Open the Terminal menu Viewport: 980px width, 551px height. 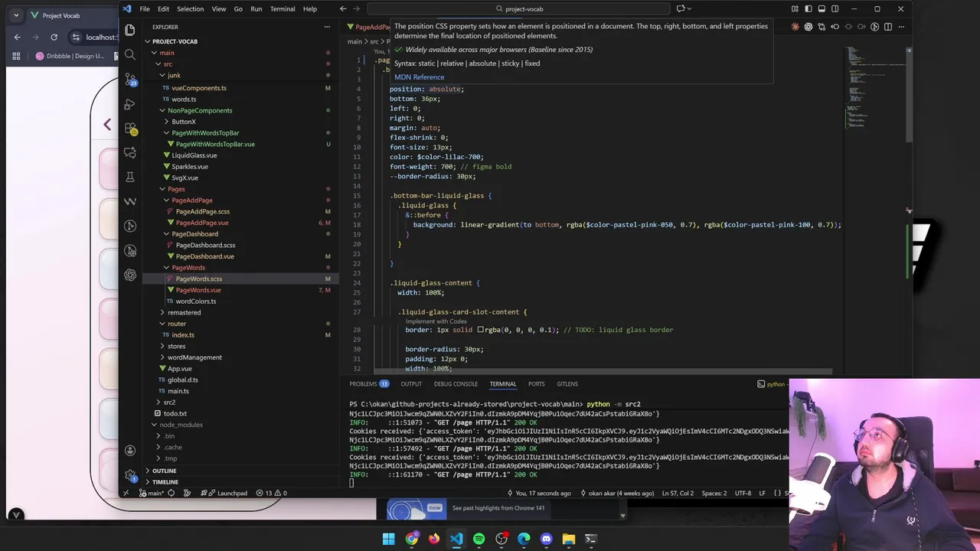pyautogui.click(x=283, y=8)
